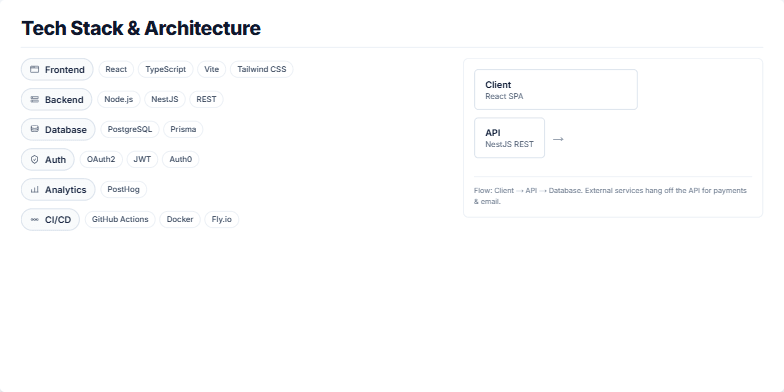The width and height of the screenshot is (784, 392).
Task: Click the CI/CD pipeline icon
Action: click(x=34, y=220)
